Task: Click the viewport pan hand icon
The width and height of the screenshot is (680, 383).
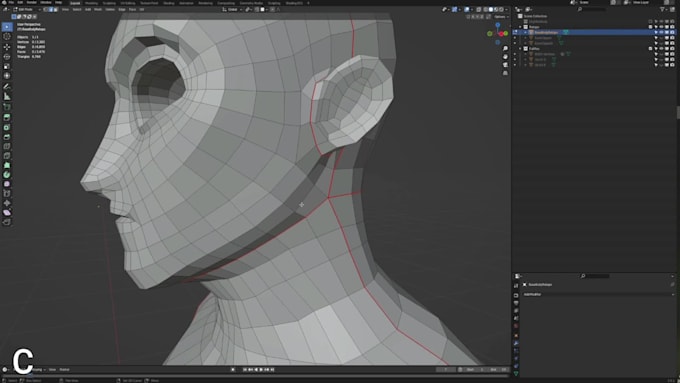Action: (x=505, y=57)
